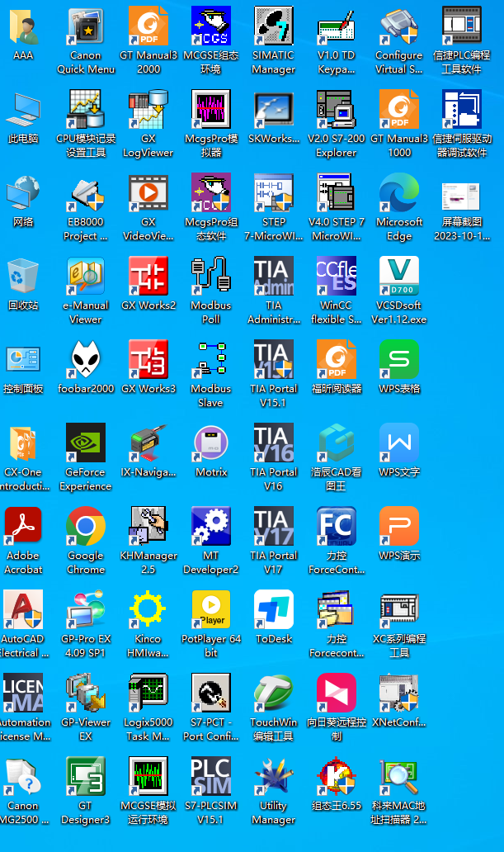Click the foobar2000 desktop icon
The height and width of the screenshot is (852, 504).
pos(86,361)
